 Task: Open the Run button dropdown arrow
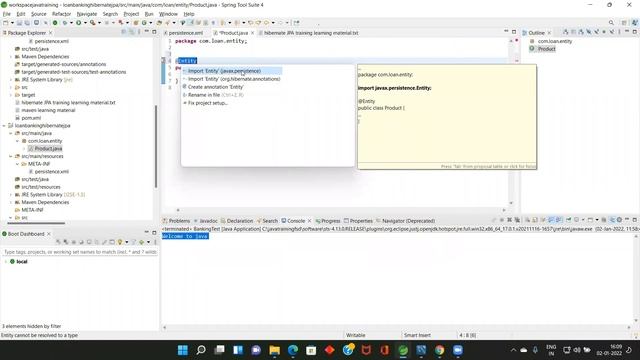click(x=85, y=23)
